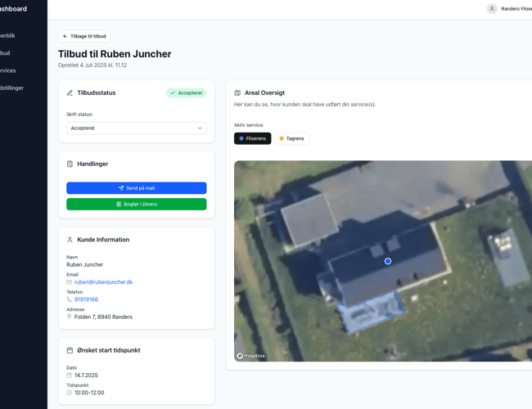Open the user avatar icon in header
Image resolution: width=532 pixels, height=409 pixels.
click(x=492, y=9)
